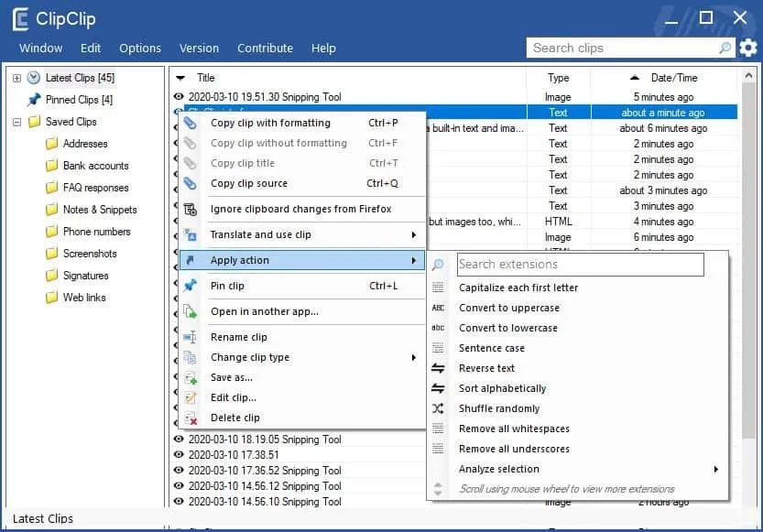
Task: Toggle eye icon for 18.19.05 Snipping Tool clip
Action: pos(179,440)
